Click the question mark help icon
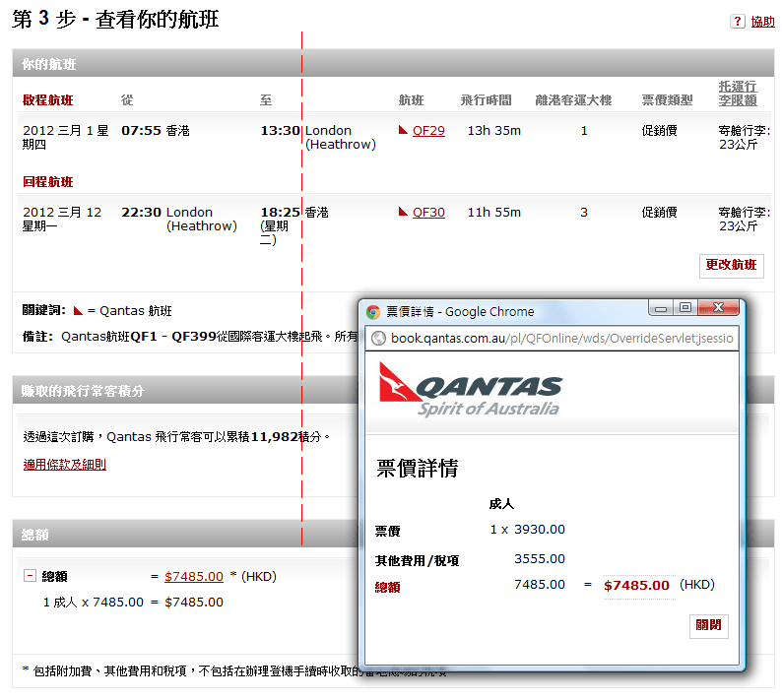 [x=737, y=22]
